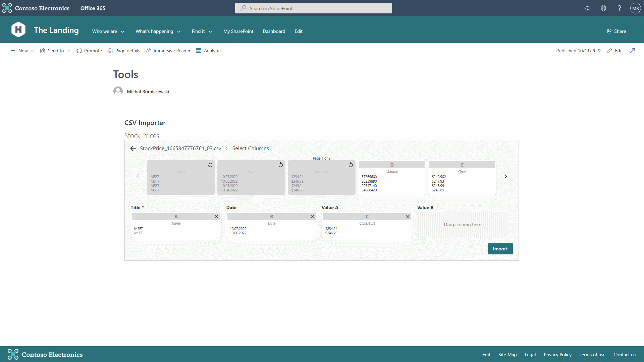Viewport: 644px width, 362px height.
Task: Open Site Map footer link
Action: [x=507, y=355]
